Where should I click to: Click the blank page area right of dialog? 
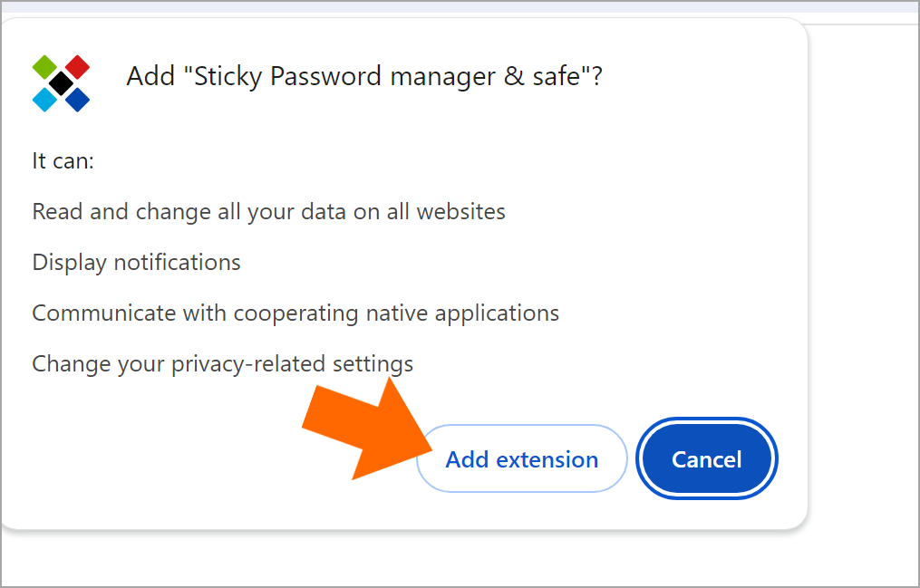863,294
